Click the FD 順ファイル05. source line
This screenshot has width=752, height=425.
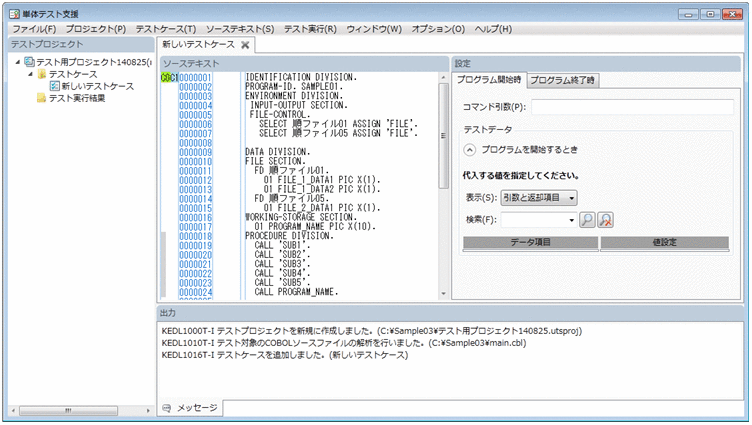tap(292, 199)
